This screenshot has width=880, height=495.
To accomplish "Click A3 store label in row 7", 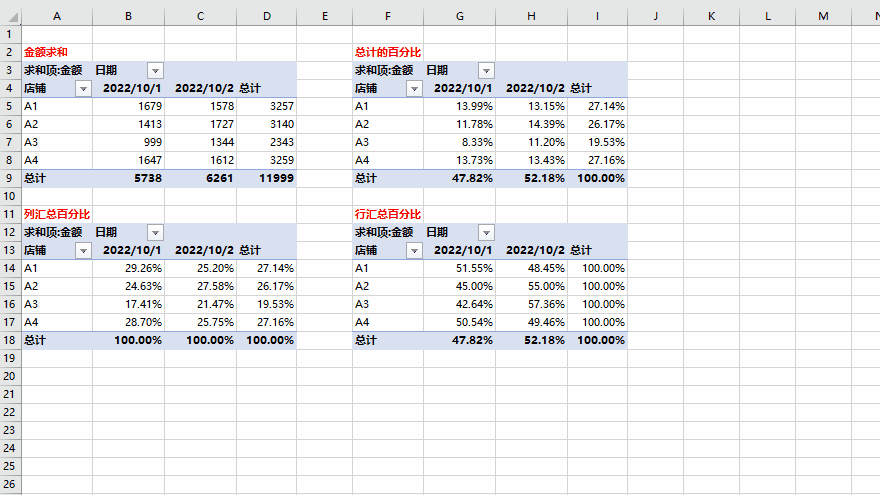I will [31, 142].
